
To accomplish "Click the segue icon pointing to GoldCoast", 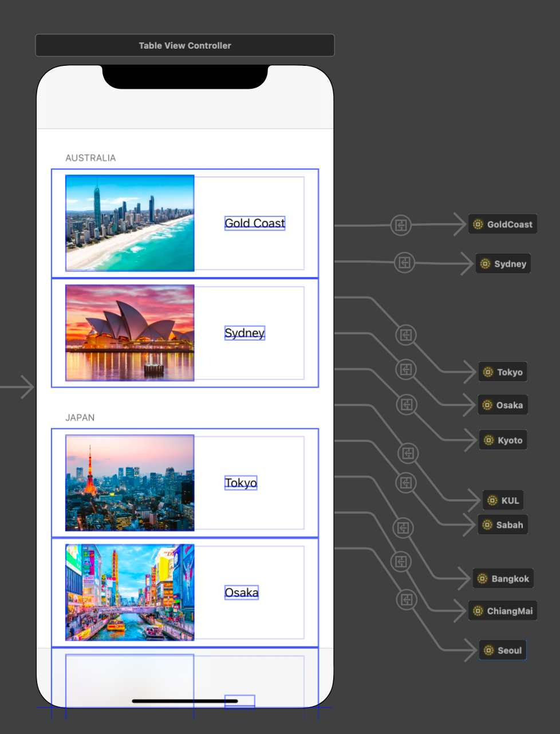I will [401, 225].
